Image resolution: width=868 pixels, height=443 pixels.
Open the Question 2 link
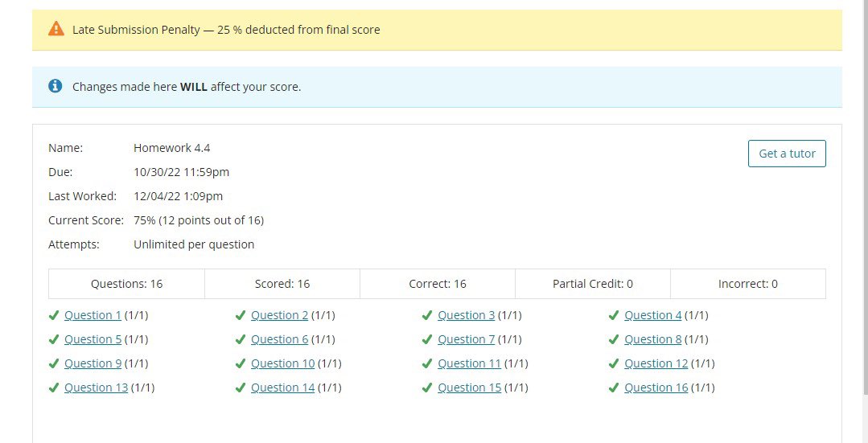click(280, 315)
